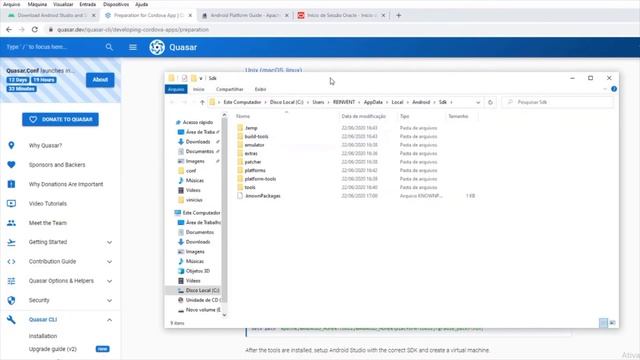This screenshot has height=360, width=640.
Task: Click the Donate to Quasar button
Action: pyautogui.click(x=60, y=119)
